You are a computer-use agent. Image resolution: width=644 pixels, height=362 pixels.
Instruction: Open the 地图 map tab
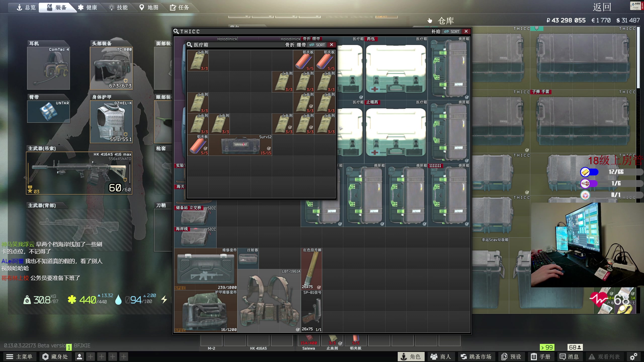click(x=149, y=7)
